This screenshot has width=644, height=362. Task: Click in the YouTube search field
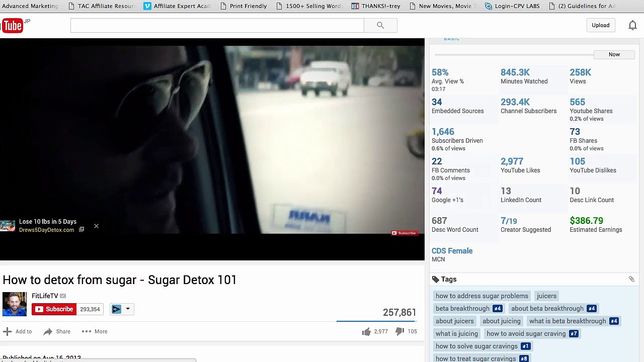(217, 25)
